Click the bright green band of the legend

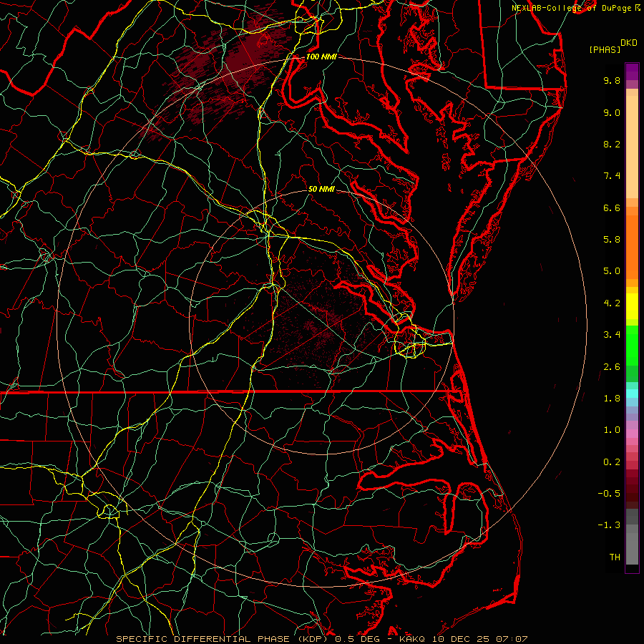click(632, 345)
